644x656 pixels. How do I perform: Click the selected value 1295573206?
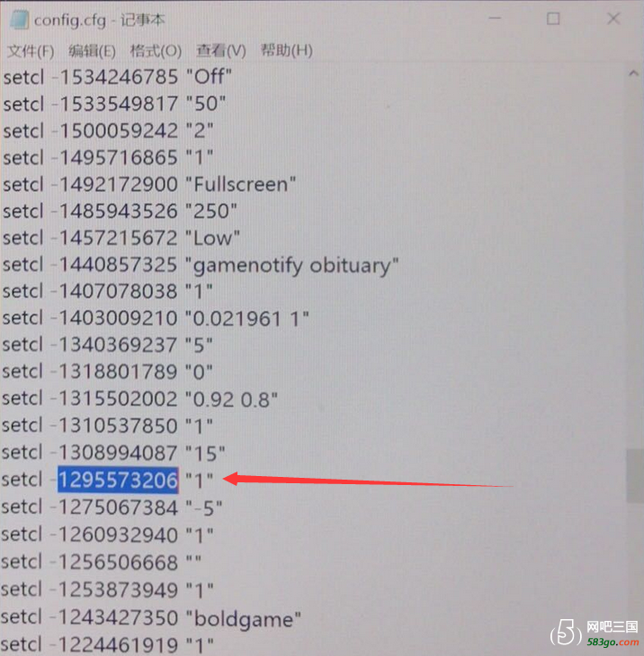(118, 480)
